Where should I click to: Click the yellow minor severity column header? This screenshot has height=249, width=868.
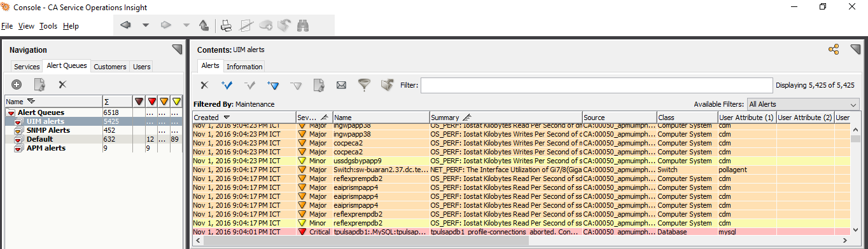tap(176, 102)
